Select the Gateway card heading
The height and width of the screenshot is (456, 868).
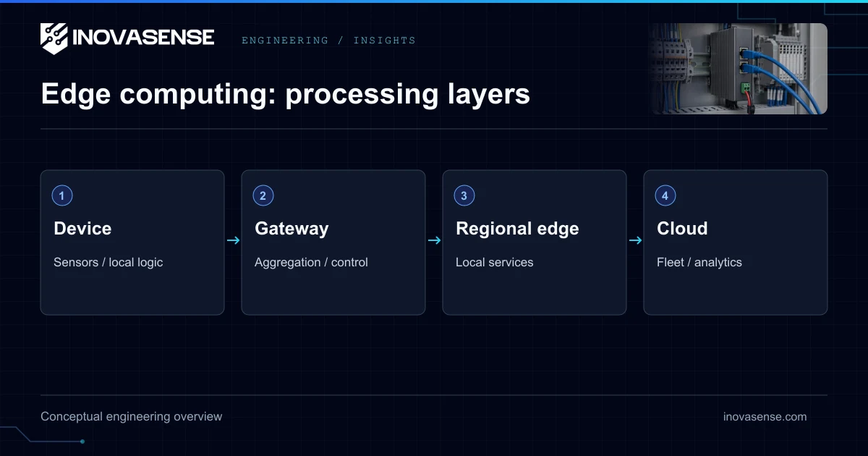[x=292, y=229]
